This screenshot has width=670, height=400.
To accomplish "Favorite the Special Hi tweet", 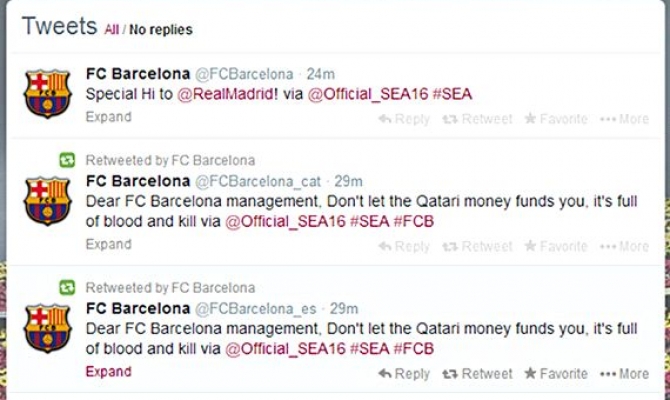I will point(555,119).
